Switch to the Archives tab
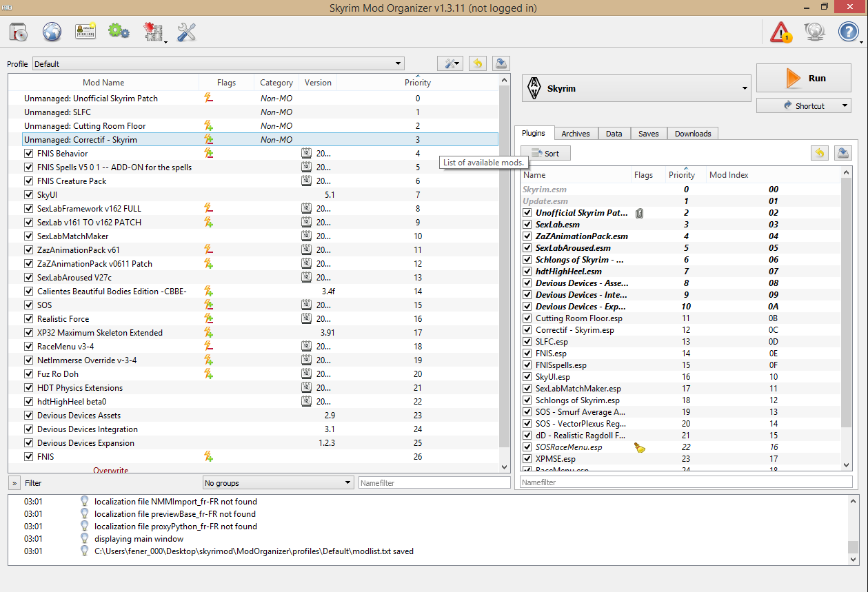Viewport: 868px width, 592px height. (x=576, y=133)
